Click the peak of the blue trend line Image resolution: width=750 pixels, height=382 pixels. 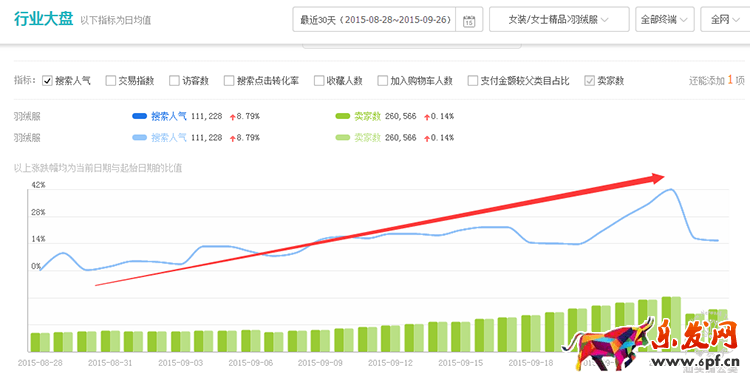671,189
